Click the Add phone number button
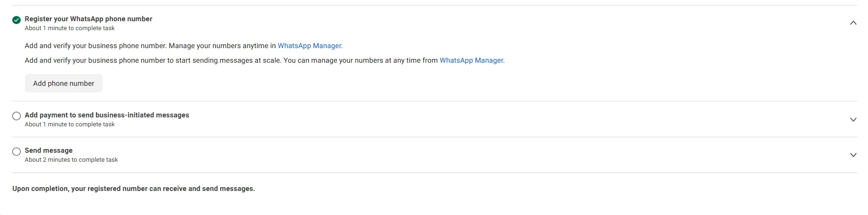The height and width of the screenshot is (215, 868). click(x=64, y=83)
